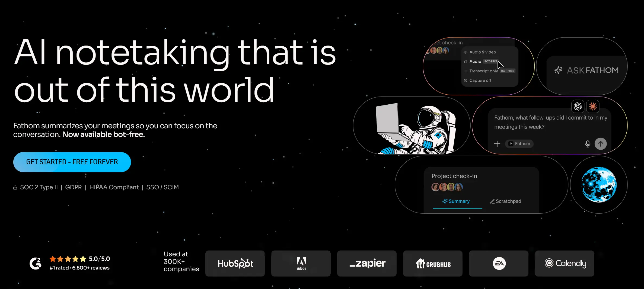Viewport: 644px width, 289px height.
Task: Switch to the Summary tab
Action: [x=457, y=201]
